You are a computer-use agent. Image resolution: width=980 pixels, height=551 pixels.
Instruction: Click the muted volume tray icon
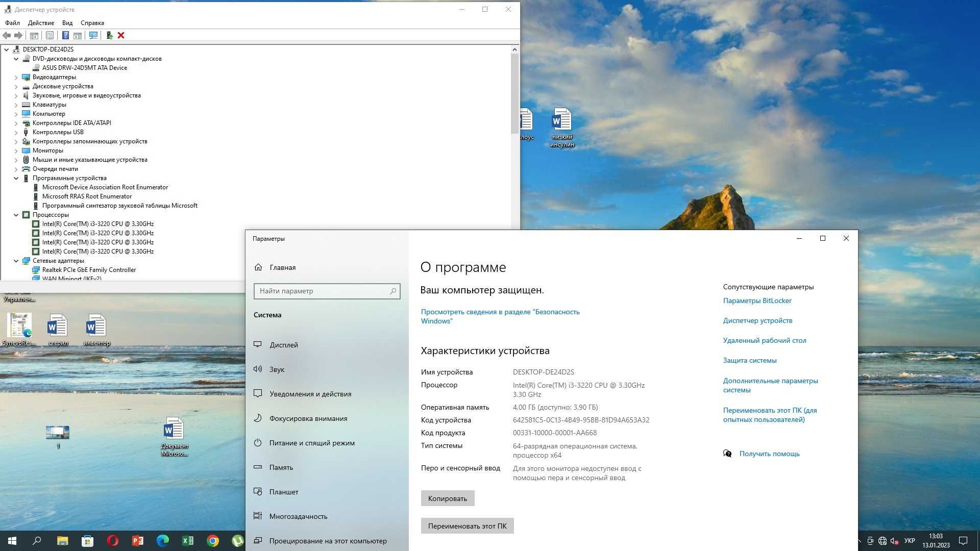coord(894,541)
